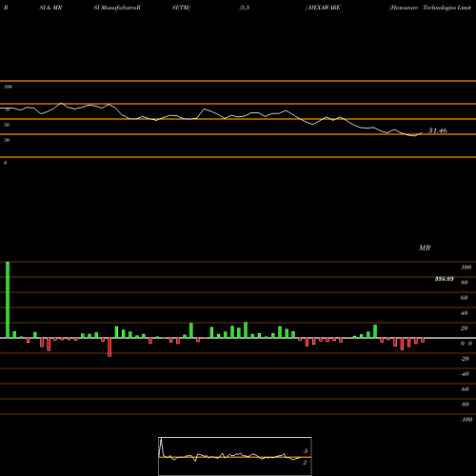Select the 'SI & MR' header label
476x476 pixels.
(x=50, y=8)
